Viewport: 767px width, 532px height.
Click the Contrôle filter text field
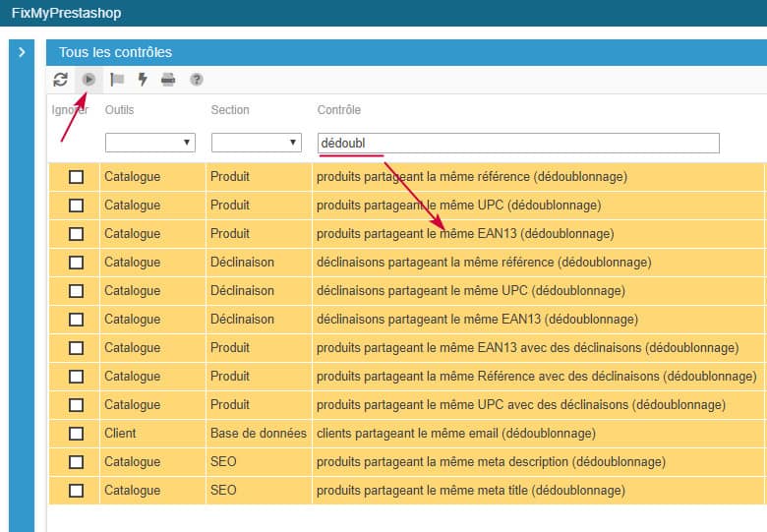pyautogui.click(x=517, y=144)
